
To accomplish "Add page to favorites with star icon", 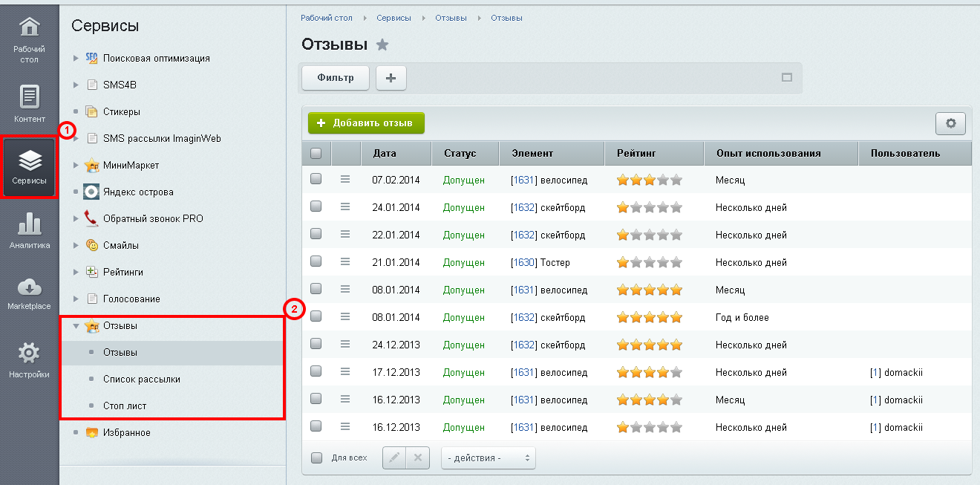I will click(x=382, y=45).
